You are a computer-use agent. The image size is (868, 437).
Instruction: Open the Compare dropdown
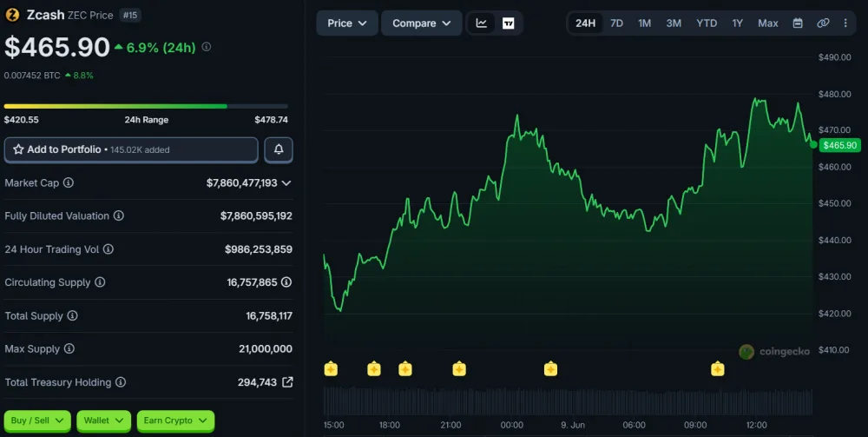(421, 23)
